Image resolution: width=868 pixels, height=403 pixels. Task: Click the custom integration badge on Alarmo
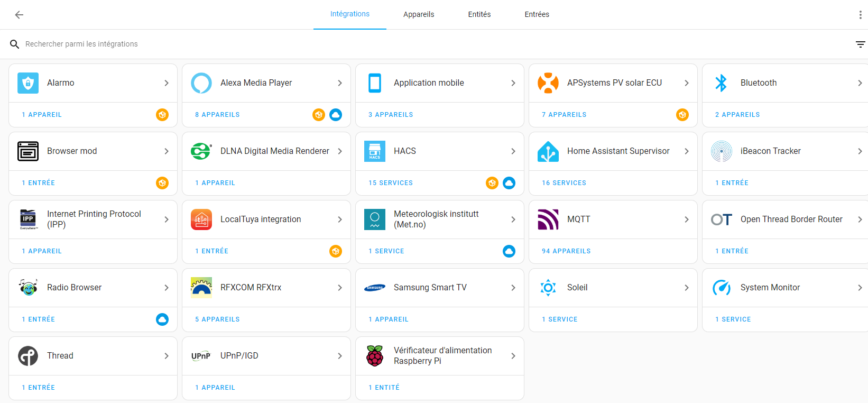click(x=162, y=115)
